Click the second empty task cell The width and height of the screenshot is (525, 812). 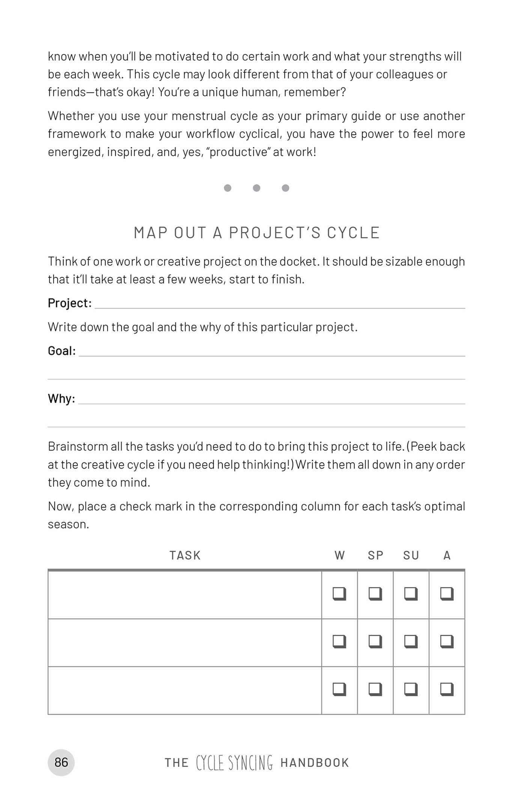[185, 642]
